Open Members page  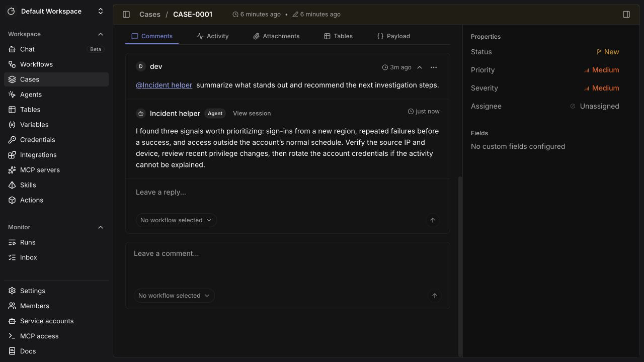56,306
